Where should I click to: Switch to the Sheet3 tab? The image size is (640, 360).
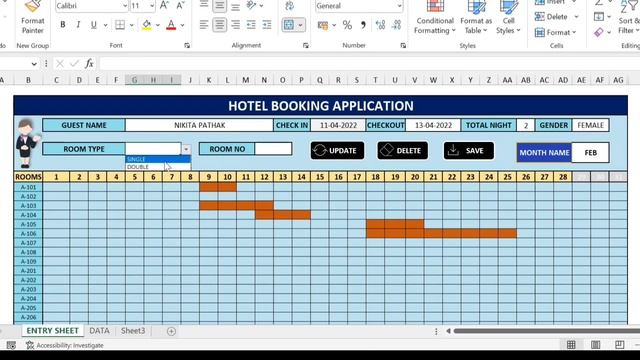click(x=133, y=331)
